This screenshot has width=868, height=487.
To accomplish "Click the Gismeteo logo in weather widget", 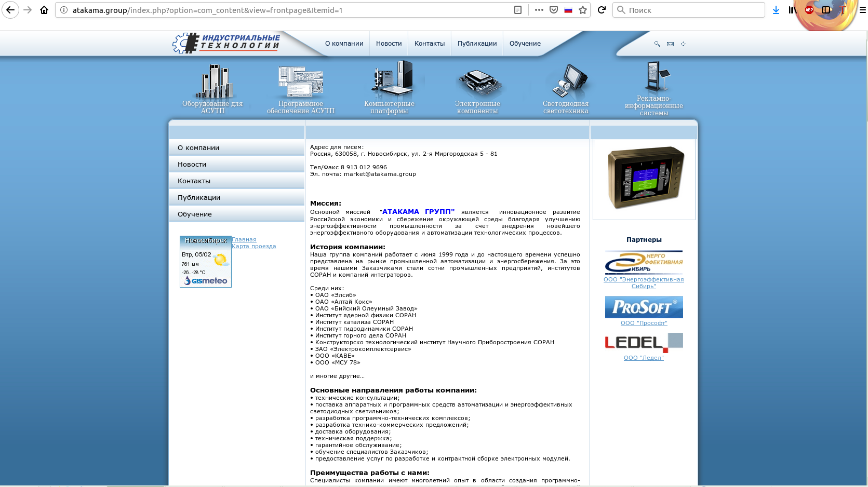I will [206, 281].
